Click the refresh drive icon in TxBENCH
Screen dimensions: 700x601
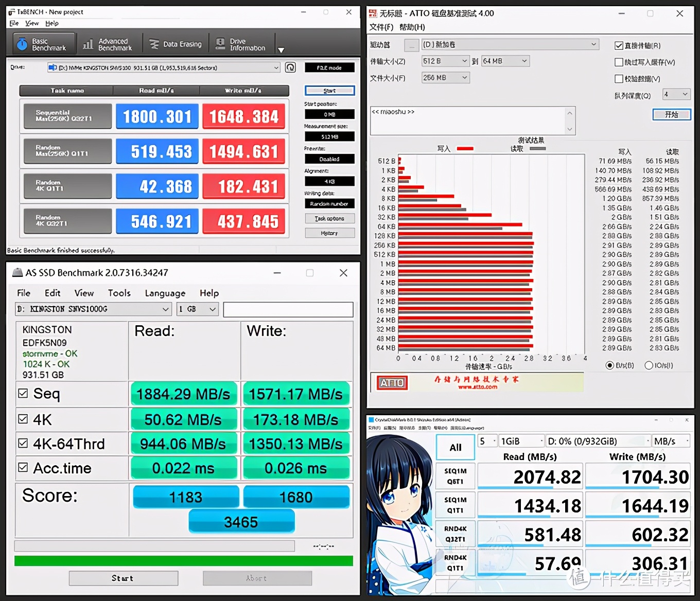[x=290, y=67]
